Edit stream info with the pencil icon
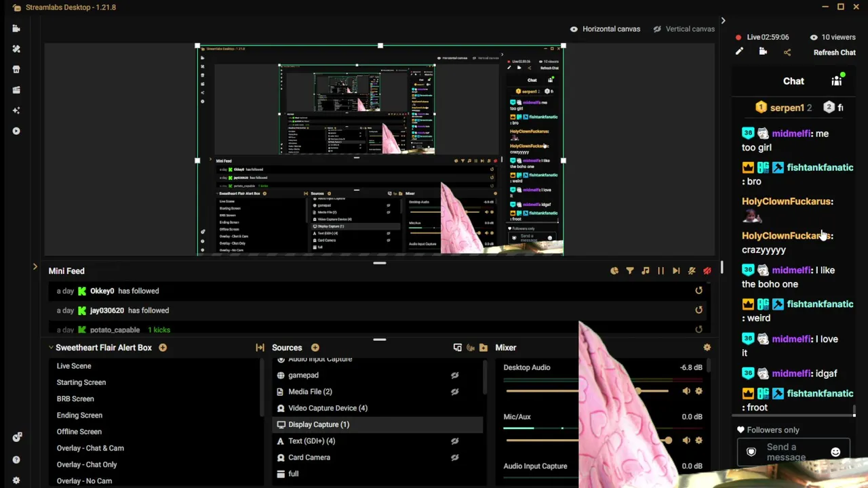Screen dimensions: 868x488 click(x=739, y=52)
